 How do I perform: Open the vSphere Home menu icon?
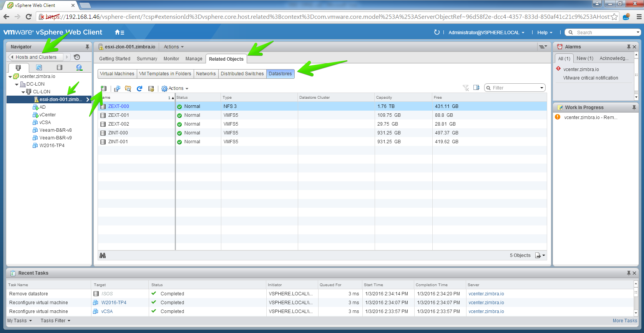[120, 32]
